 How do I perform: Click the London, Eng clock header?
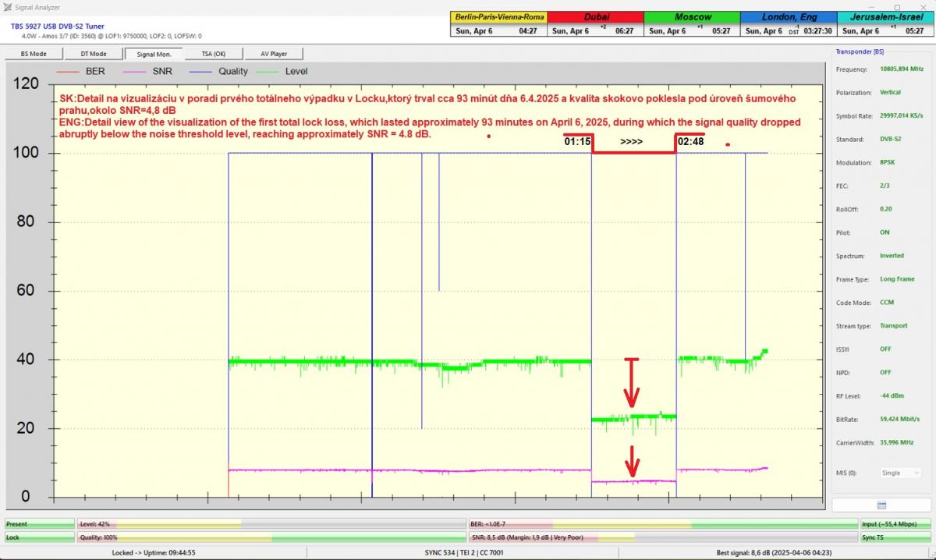pyautogui.click(x=788, y=17)
